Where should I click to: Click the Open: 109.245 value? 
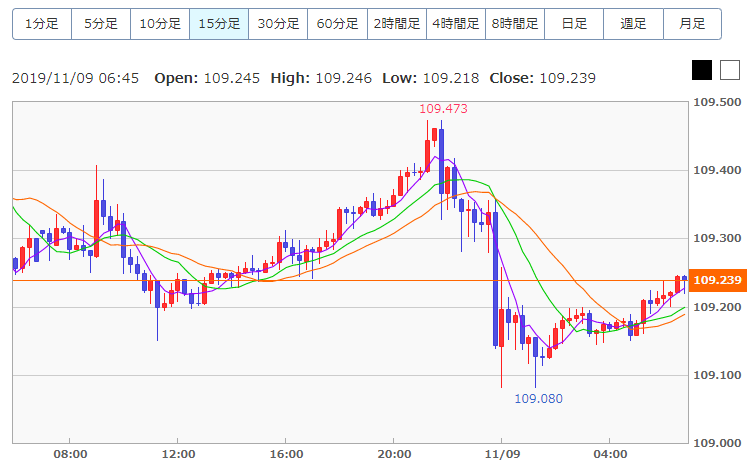coord(207,78)
